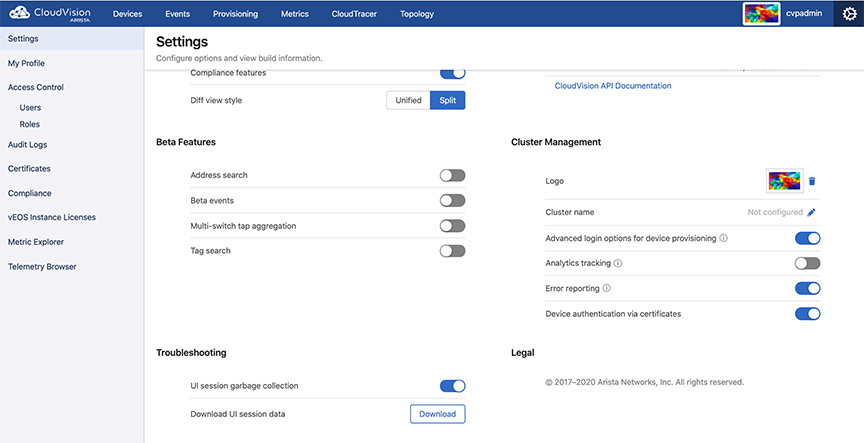Open the CloudTracer menu
This screenshot has height=443, width=864.
(x=354, y=14)
